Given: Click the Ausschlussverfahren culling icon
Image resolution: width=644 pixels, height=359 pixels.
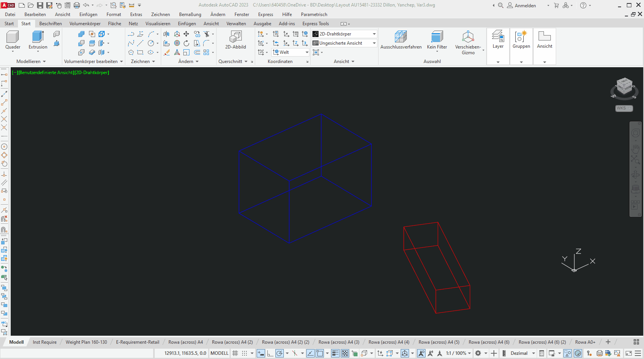Looking at the screenshot, I should click(401, 40).
